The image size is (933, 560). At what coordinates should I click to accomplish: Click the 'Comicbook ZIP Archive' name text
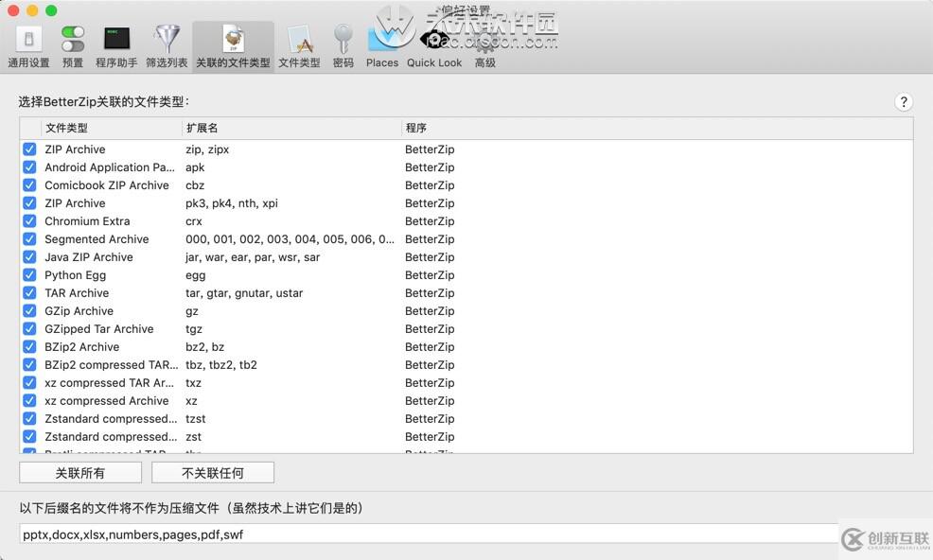(107, 185)
